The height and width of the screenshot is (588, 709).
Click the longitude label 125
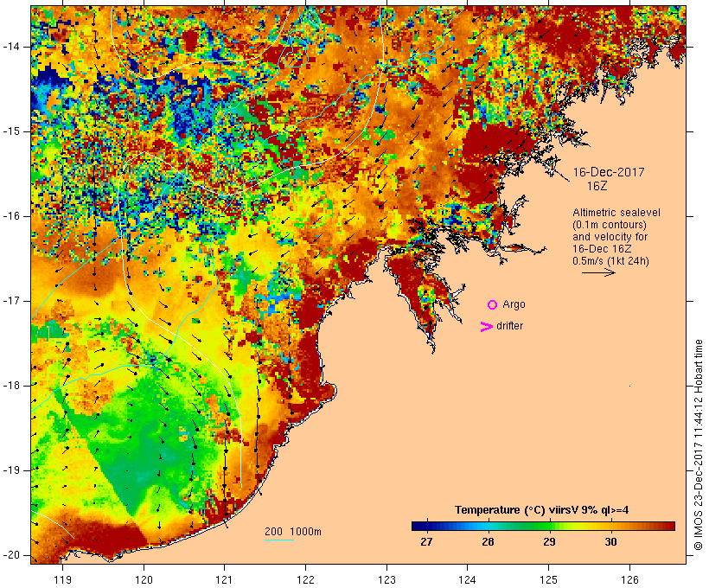coord(548,580)
